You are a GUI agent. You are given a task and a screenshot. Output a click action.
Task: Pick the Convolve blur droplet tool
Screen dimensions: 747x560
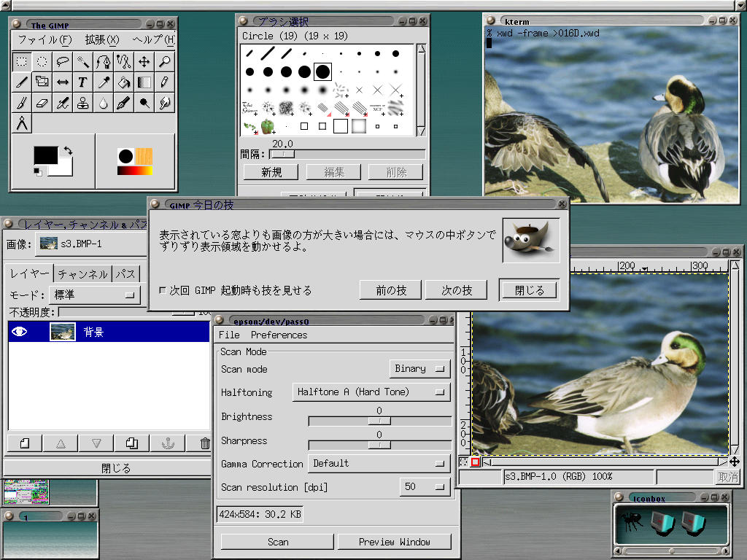point(104,102)
